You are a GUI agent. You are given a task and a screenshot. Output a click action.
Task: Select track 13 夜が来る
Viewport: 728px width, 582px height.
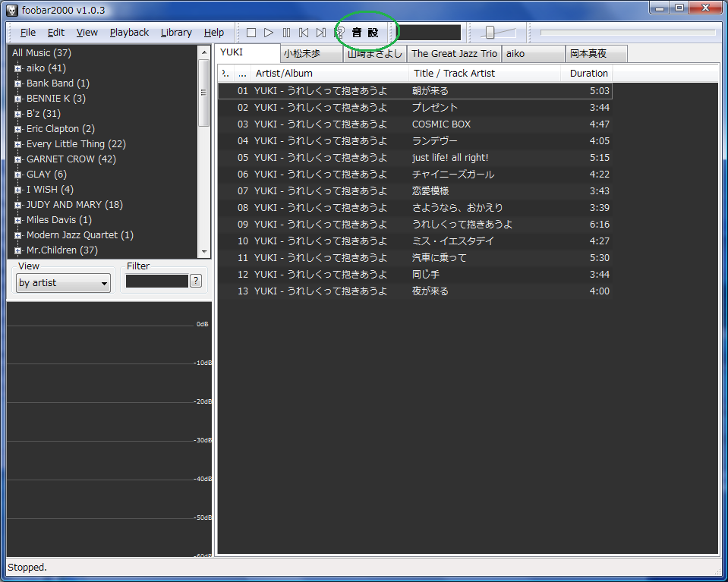click(415, 291)
